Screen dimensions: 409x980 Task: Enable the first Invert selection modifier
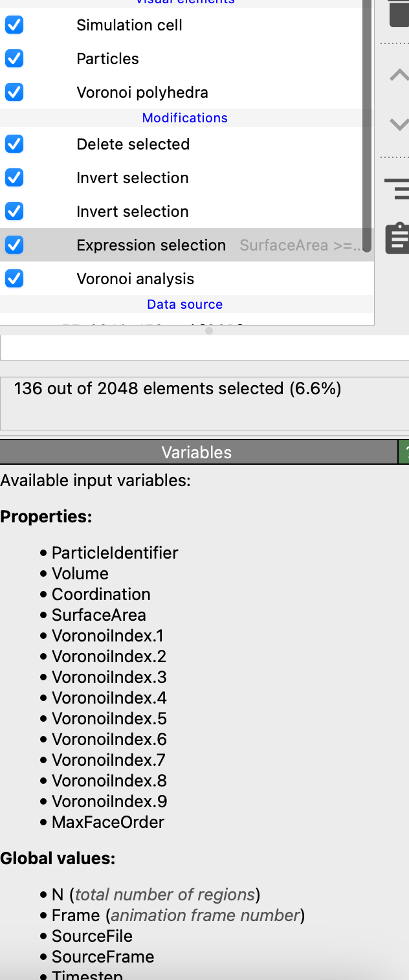(x=14, y=177)
